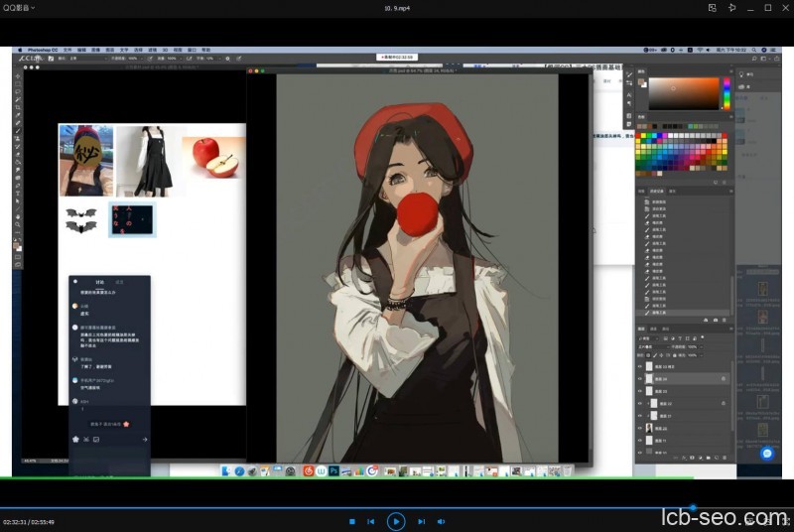Image resolution: width=794 pixels, height=532 pixels.
Task: Open the layer blend mode dropdown 正片叠底
Action: [653, 347]
